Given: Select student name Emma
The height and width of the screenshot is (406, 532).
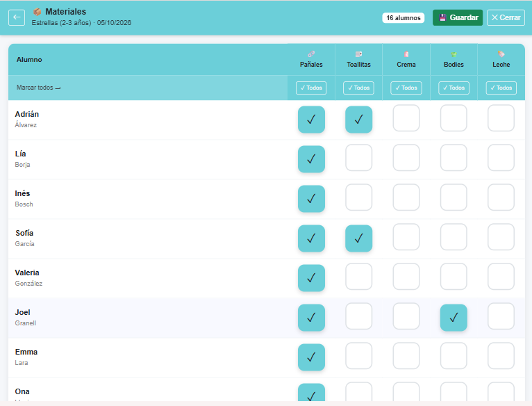Looking at the screenshot, I should pos(26,352).
